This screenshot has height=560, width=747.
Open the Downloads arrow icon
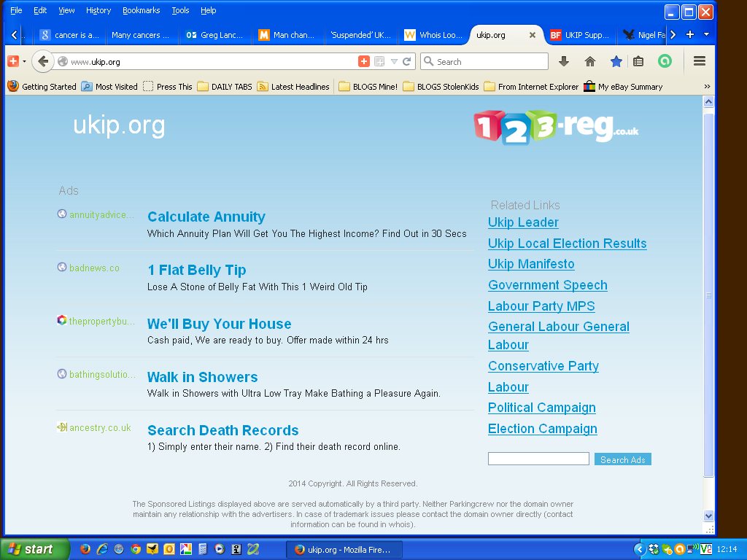[x=564, y=62]
